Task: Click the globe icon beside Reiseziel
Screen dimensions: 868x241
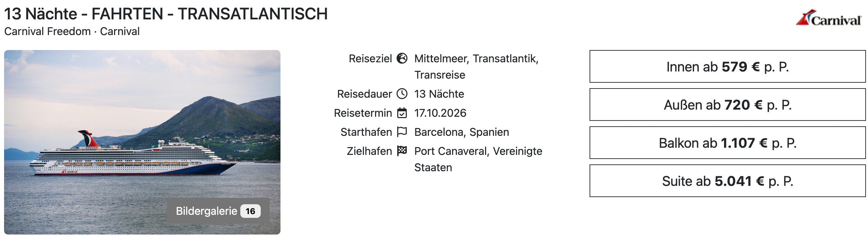Action: click(x=402, y=59)
